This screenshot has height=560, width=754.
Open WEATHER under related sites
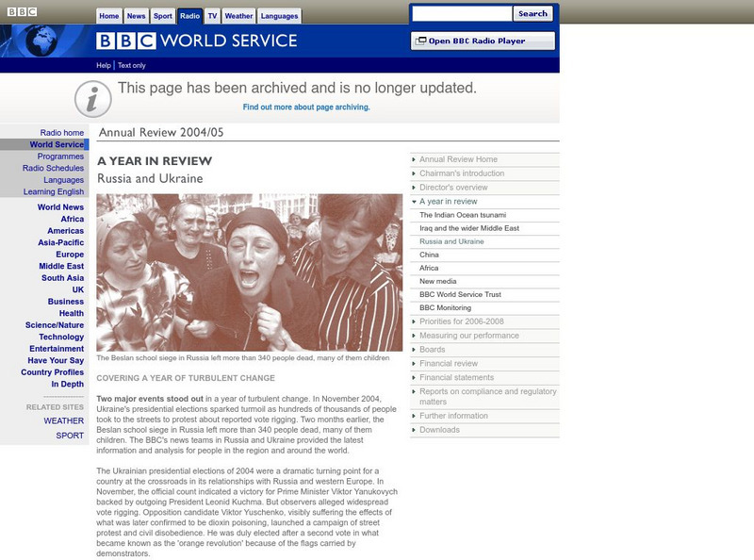(64, 421)
